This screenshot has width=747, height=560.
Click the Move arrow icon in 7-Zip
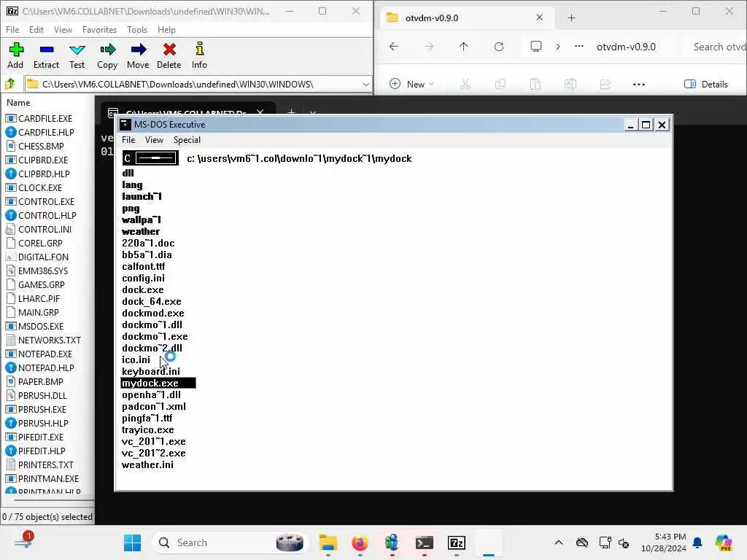point(138,50)
